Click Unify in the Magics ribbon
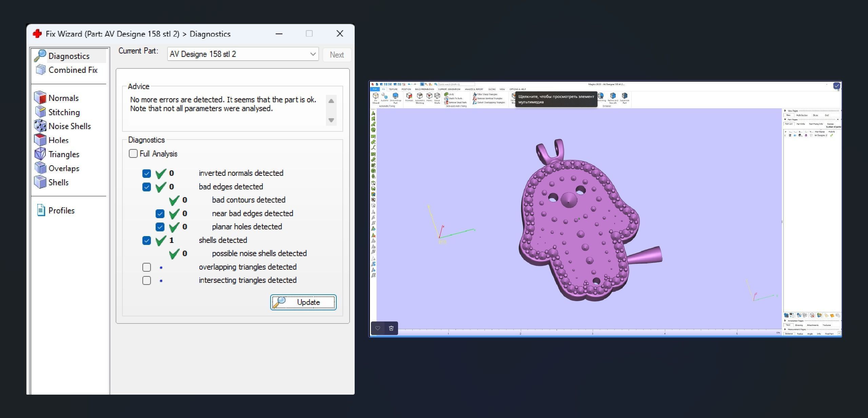The image size is (868, 418). (x=449, y=94)
